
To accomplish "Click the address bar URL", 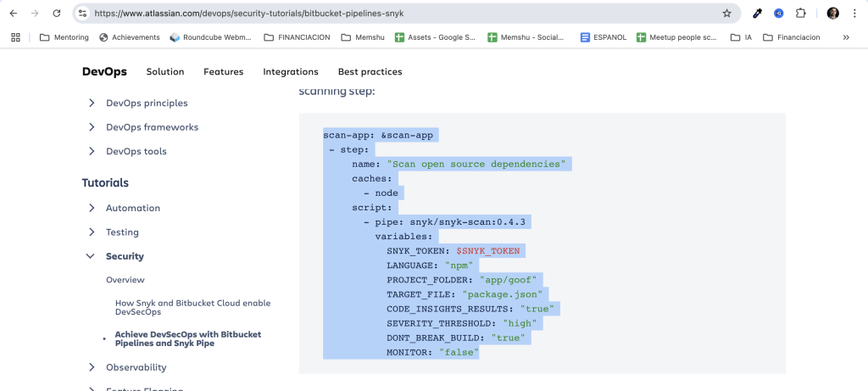I will [248, 14].
